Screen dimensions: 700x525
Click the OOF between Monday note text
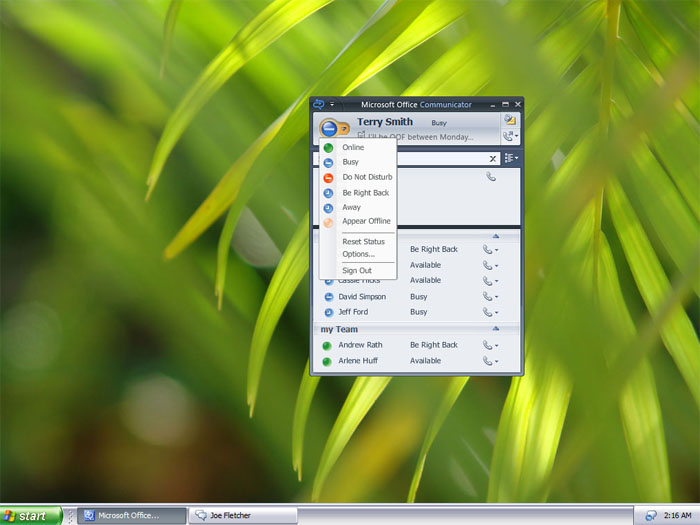click(420, 137)
